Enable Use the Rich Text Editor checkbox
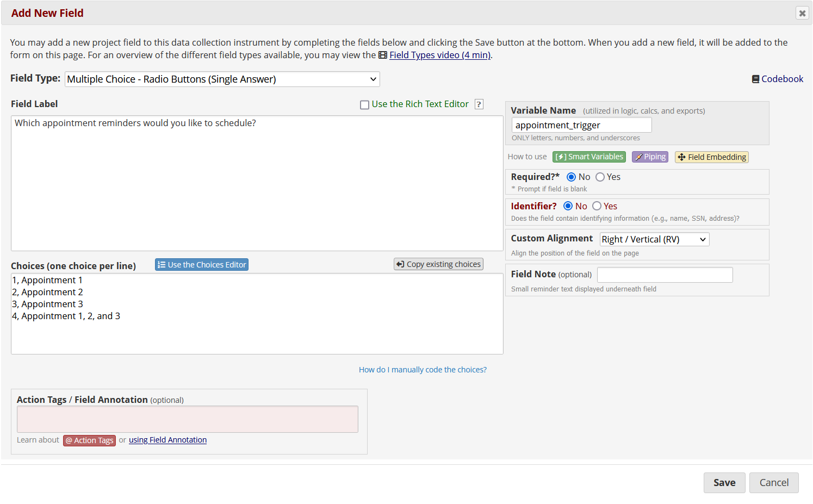813x504 pixels. (x=365, y=104)
